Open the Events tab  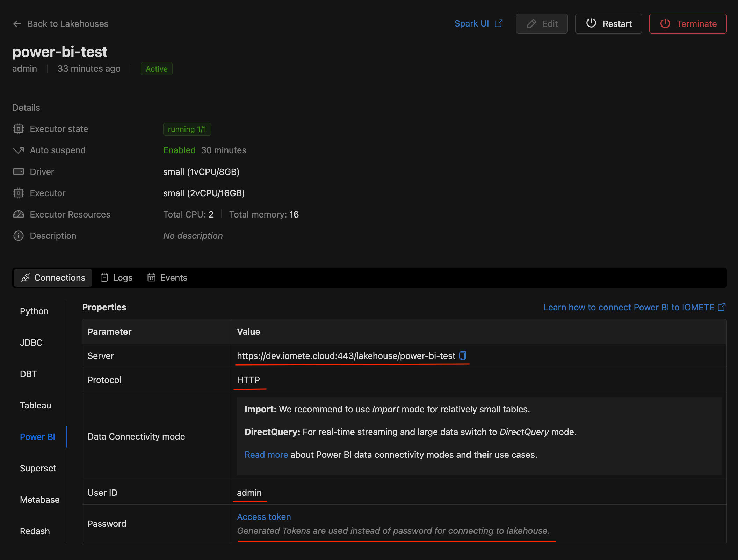click(x=167, y=278)
